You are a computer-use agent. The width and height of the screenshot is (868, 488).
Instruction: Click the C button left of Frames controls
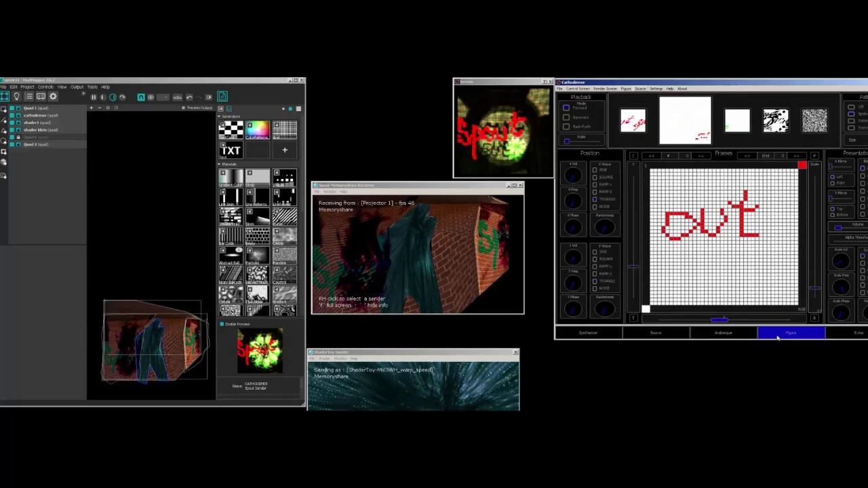click(x=633, y=156)
